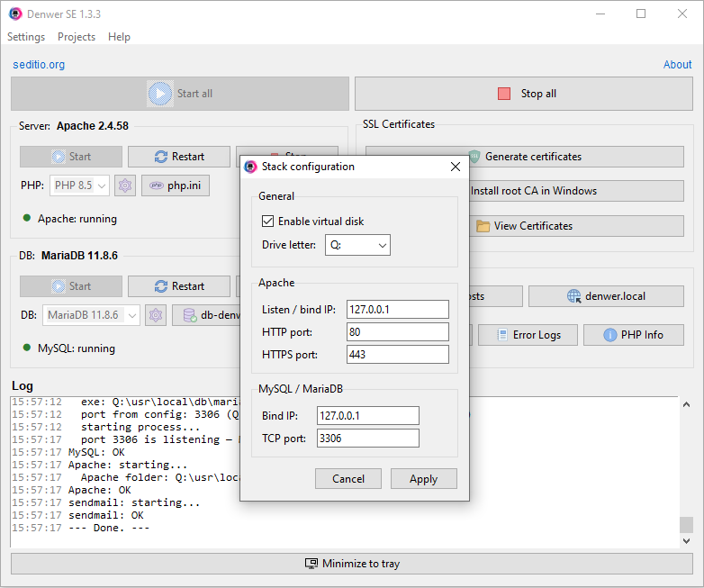Click the Apply button
This screenshot has height=588, width=704.
423,479
